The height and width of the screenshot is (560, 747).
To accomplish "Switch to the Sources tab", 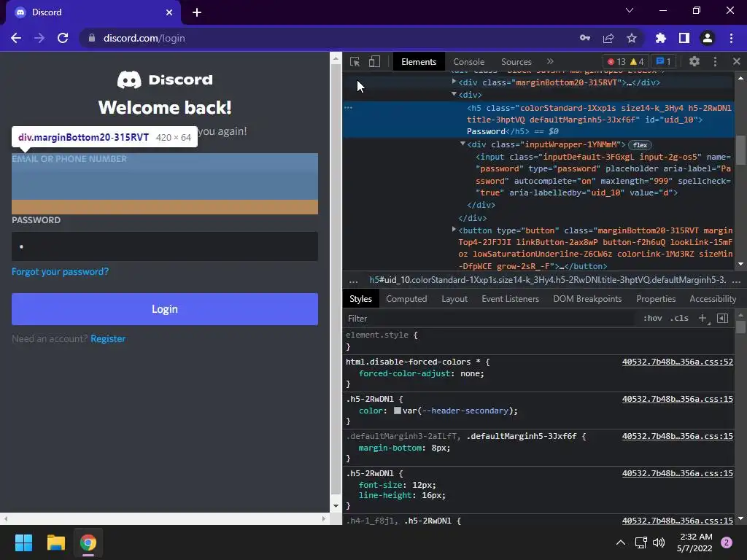I will [x=516, y=62].
